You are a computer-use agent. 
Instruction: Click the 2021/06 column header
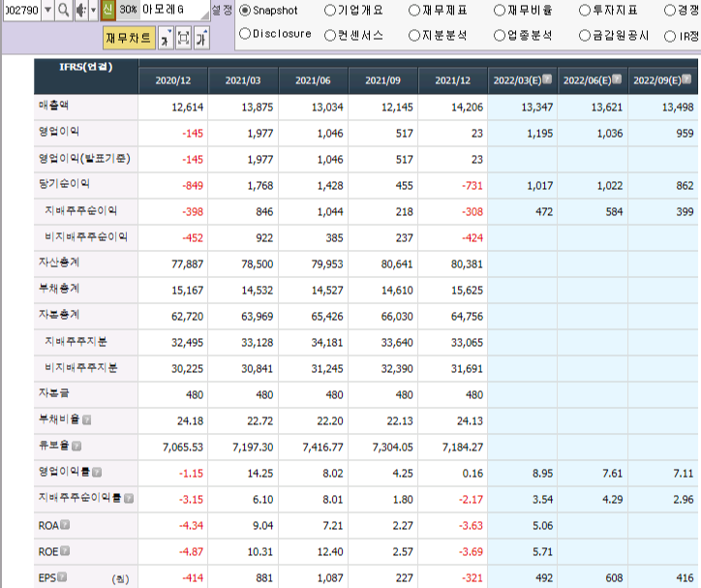click(313, 80)
